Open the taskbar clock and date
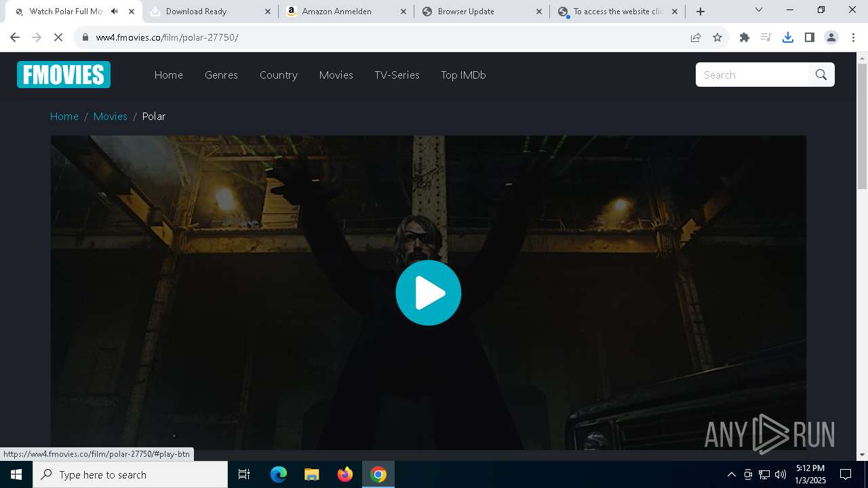 click(810, 474)
